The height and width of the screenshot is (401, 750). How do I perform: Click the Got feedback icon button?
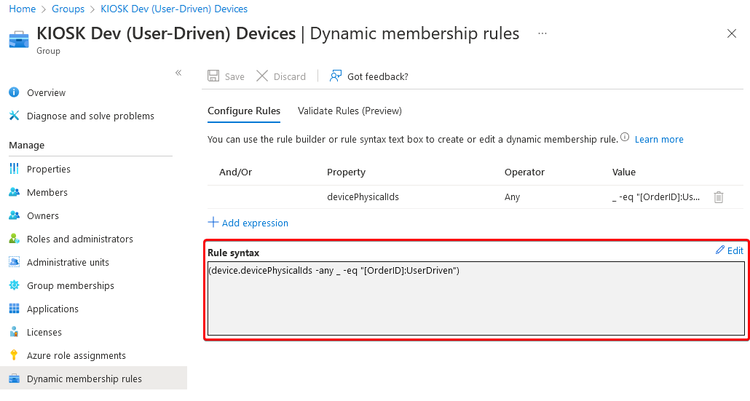click(336, 76)
